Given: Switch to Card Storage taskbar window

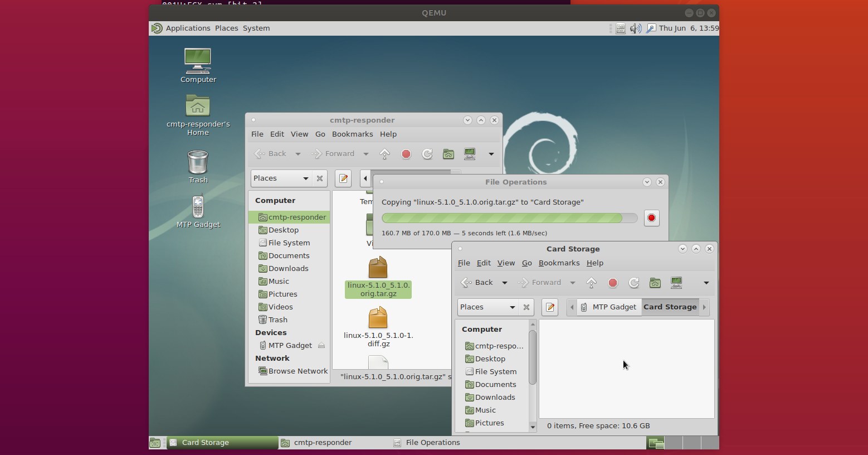Looking at the screenshot, I should click(x=222, y=443).
